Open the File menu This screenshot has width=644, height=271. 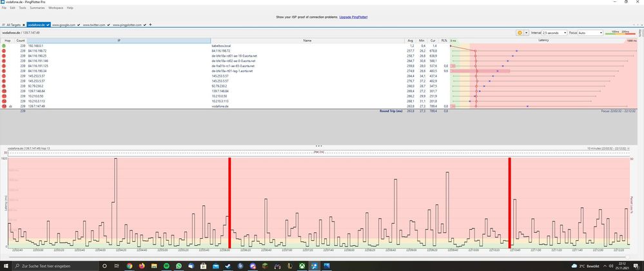coord(4,8)
